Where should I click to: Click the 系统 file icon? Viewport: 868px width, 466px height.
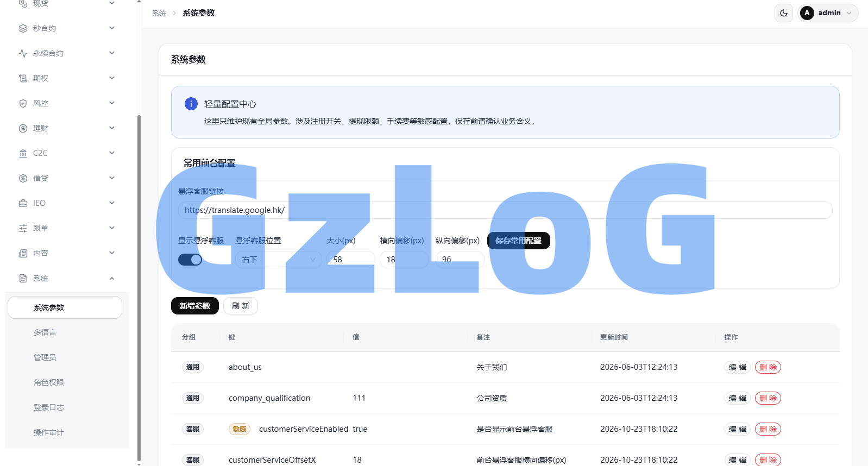click(x=23, y=278)
